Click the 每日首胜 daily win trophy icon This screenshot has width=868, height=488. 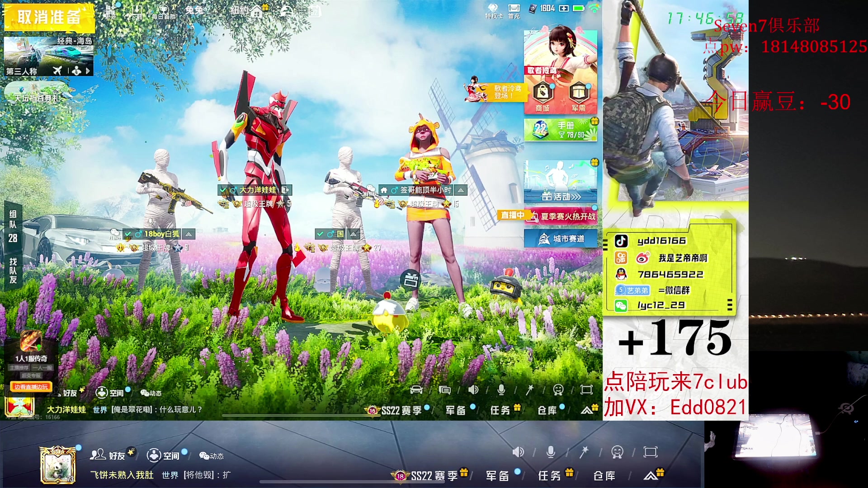coord(163,9)
